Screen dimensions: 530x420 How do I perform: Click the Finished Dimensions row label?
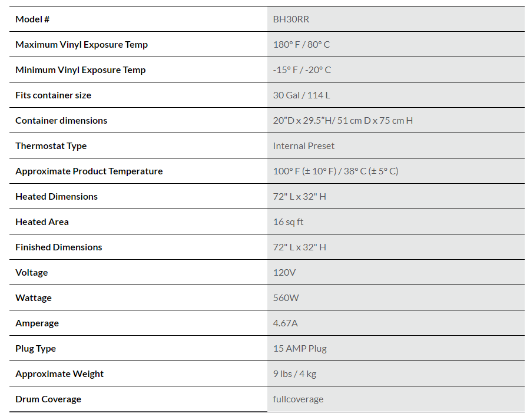click(x=58, y=247)
